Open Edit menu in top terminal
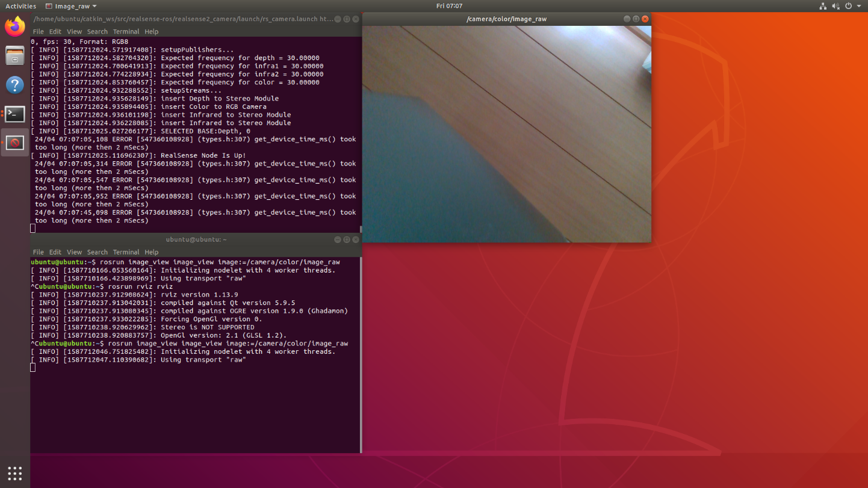Image resolution: width=868 pixels, height=488 pixels. click(55, 31)
